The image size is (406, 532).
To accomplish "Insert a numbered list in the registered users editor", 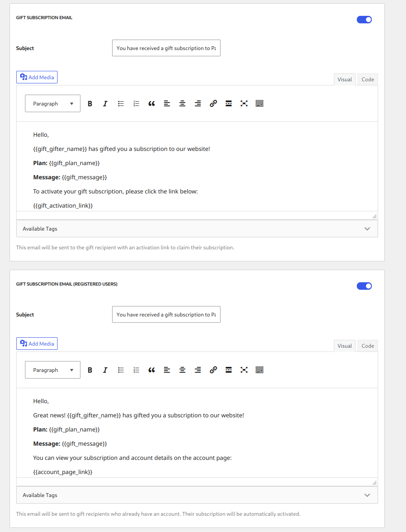I will [x=136, y=370].
